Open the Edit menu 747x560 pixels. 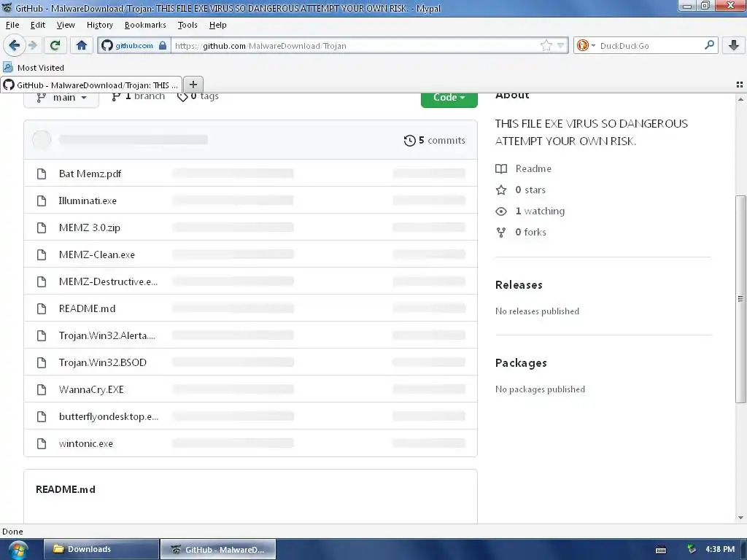point(38,25)
